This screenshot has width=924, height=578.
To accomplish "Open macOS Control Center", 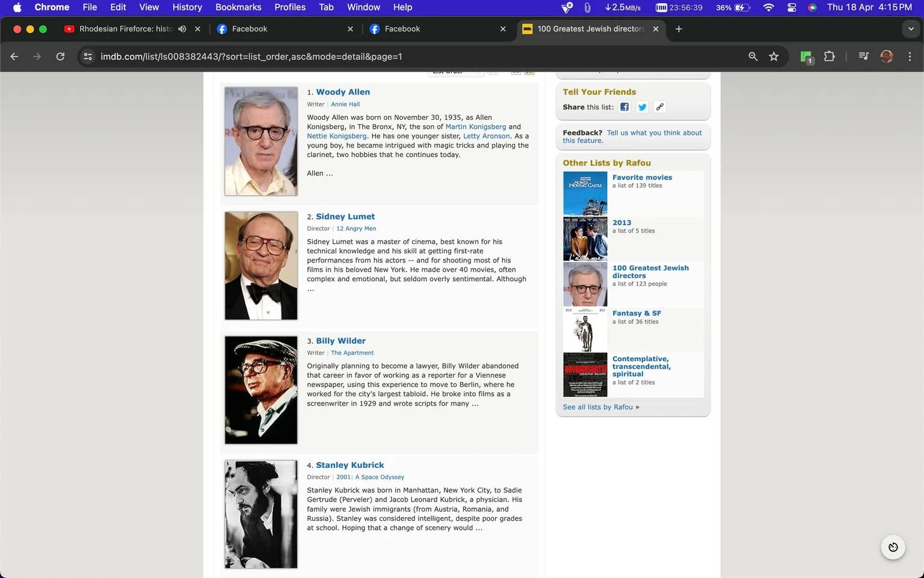I will pyautogui.click(x=792, y=7).
